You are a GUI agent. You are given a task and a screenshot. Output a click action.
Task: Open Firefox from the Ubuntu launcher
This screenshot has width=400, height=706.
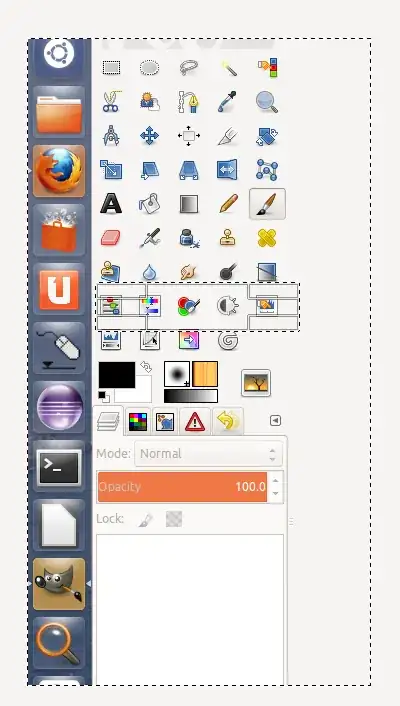point(59,171)
